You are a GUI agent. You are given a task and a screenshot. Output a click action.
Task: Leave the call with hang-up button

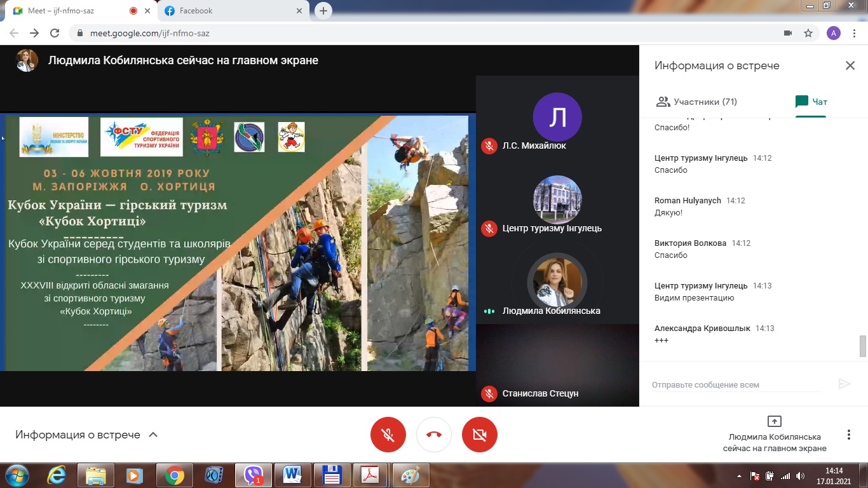(434, 435)
